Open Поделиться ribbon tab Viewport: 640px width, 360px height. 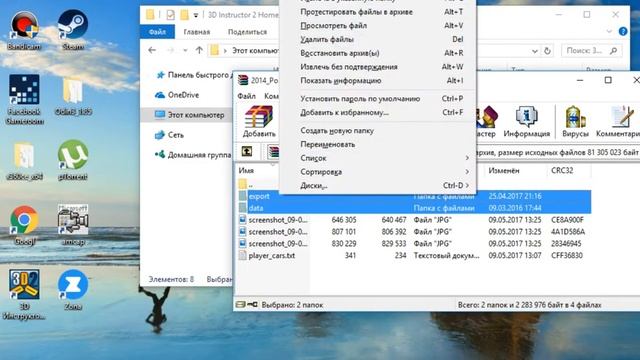[247, 31]
